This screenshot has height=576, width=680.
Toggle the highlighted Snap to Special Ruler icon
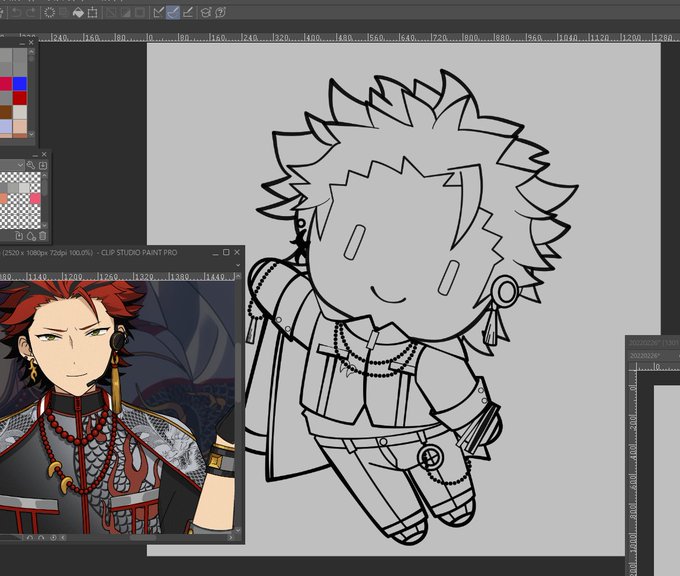coord(173,13)
